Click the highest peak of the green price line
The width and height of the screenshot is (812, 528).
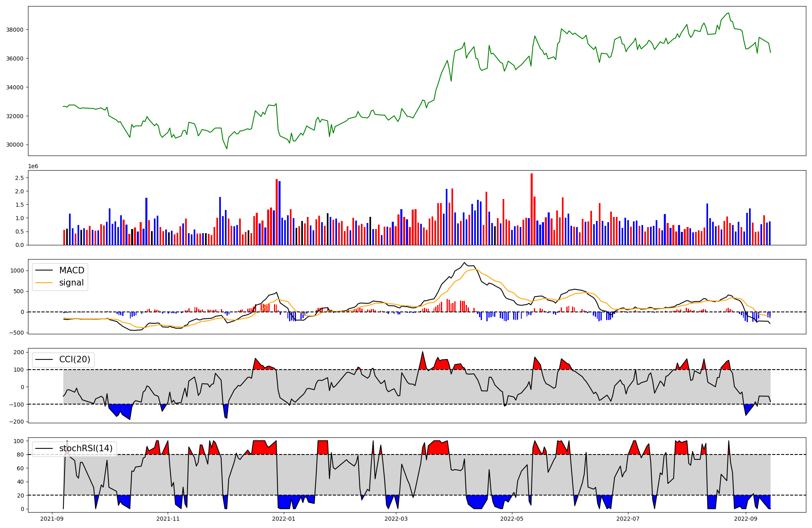pos(728,13)
